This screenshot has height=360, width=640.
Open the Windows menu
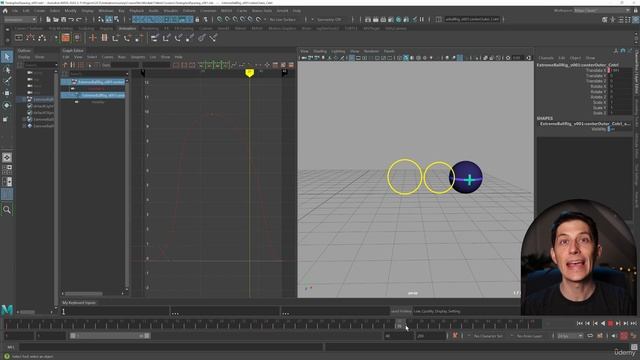click(106, 11)
